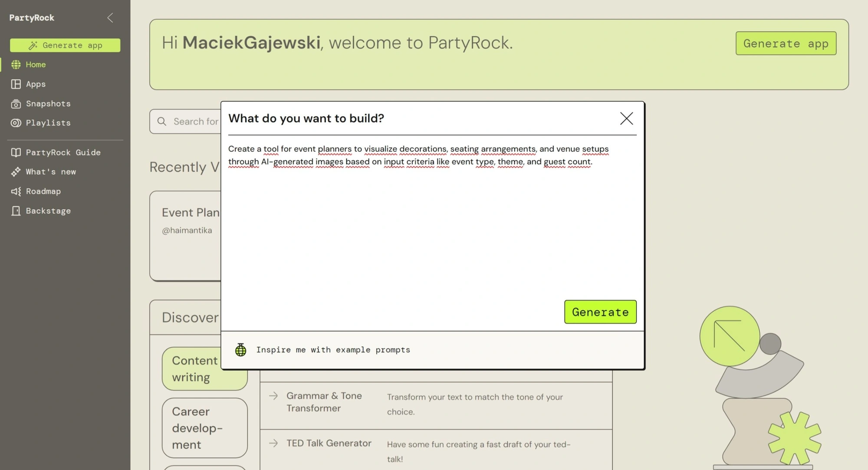Click Generate app button in welcome banner

(786, 43)
